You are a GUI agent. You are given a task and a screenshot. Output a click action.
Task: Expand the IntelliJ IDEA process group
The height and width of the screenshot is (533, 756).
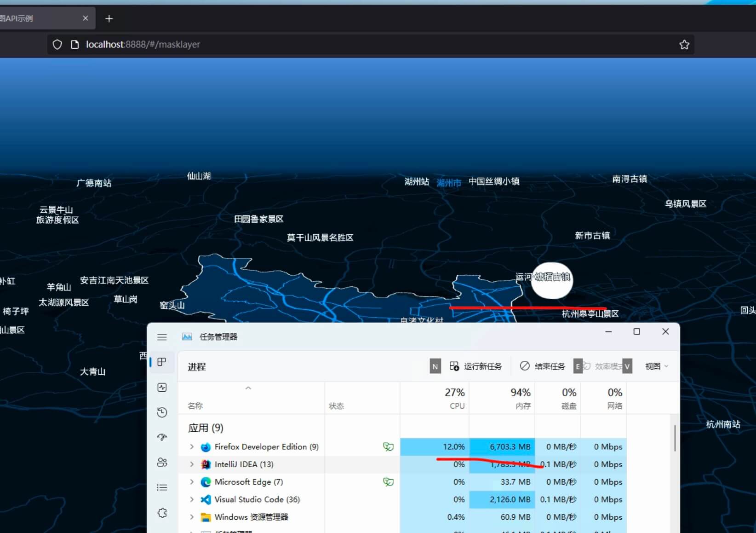[x=192, y=464]
